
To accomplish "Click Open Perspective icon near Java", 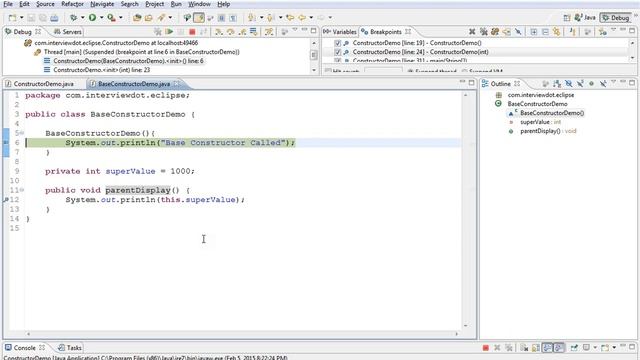I will click(567, 18).
